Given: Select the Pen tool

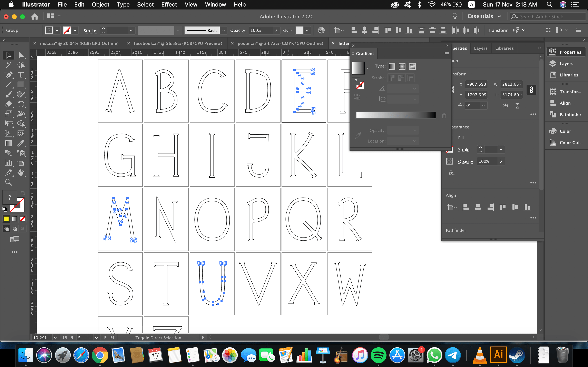Looking at the screenshot, I should pyautogui.click(x=9, y=75).
